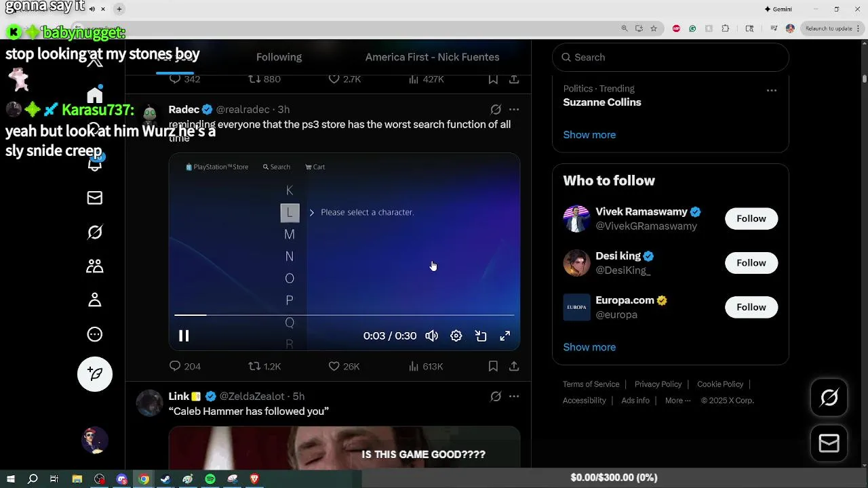This screenshot has width=868, height=488.
Task: Enter fullscreen on the video
Action: pyautogui.click(x=505, y=335)
